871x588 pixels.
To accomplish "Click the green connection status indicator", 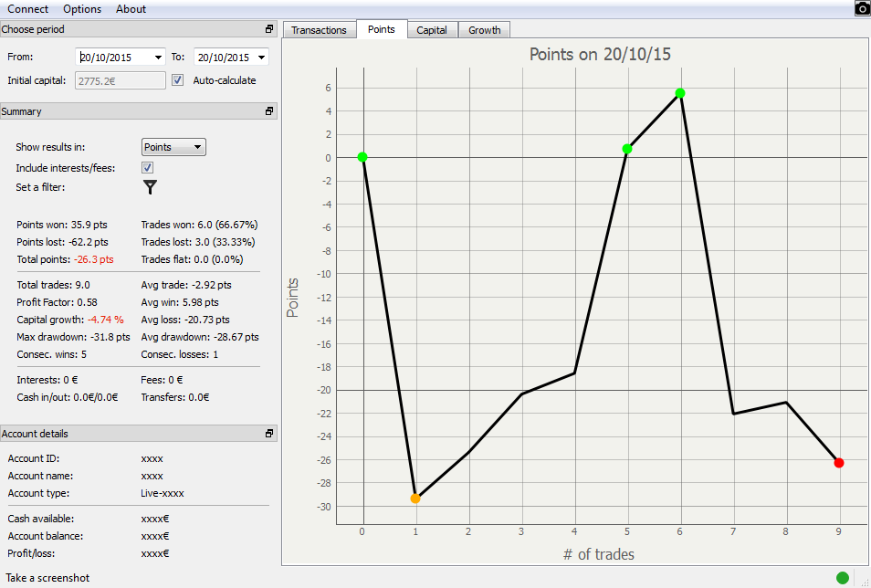I will [x=843, y=578].
